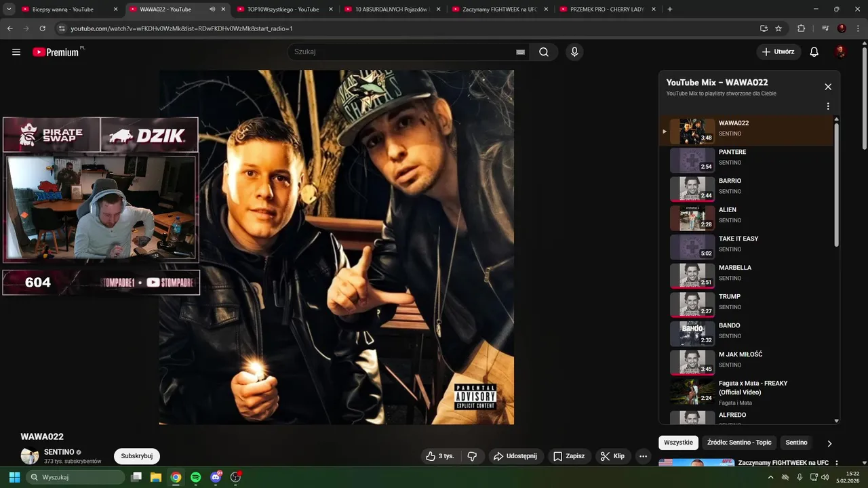Viewport: 868px width, 488px height.
Task: Open the YouTube guide hamburger menu
Action: [x=16, y=52]
